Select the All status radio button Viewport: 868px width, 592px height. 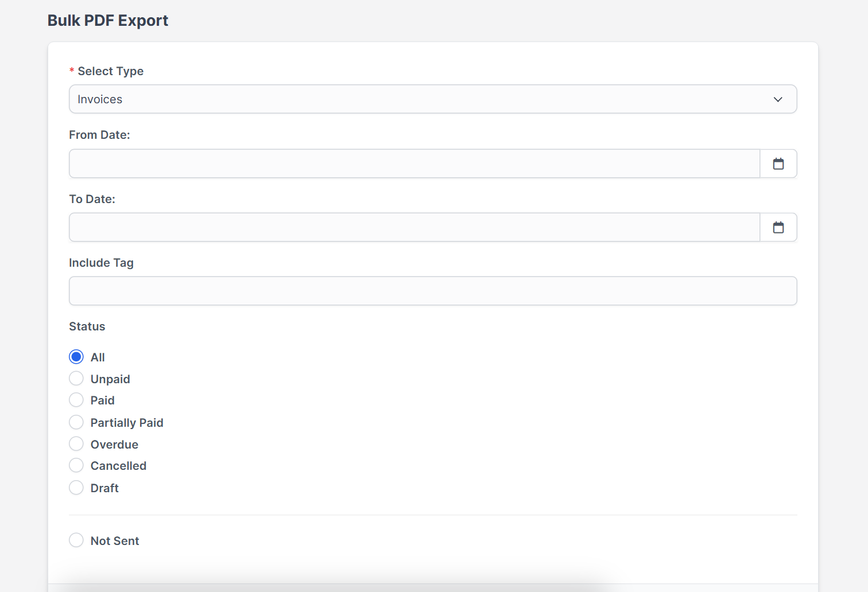76,357
